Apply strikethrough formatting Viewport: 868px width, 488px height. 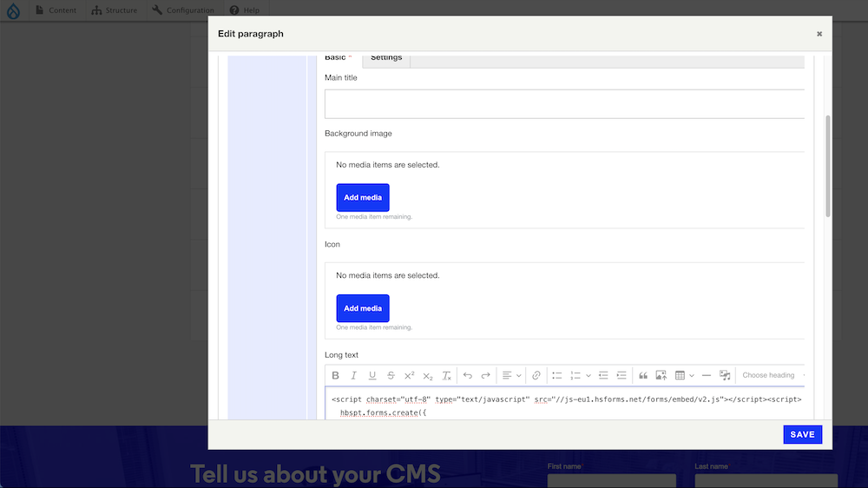point(391,375)
